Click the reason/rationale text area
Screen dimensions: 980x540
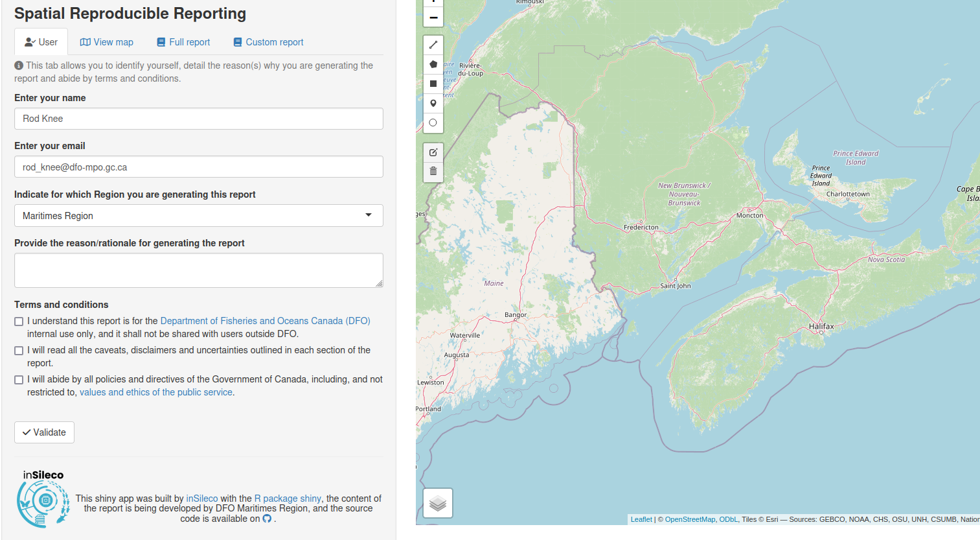(x=198, y=270)
